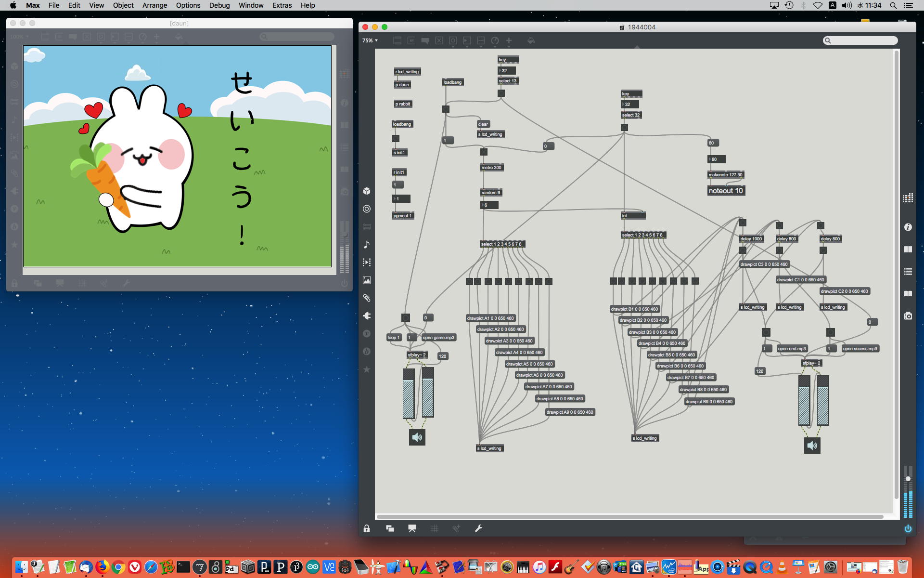This screenshot has width=924, height=578.
Task: Open Max Console wrench icon
Action: 478,528
